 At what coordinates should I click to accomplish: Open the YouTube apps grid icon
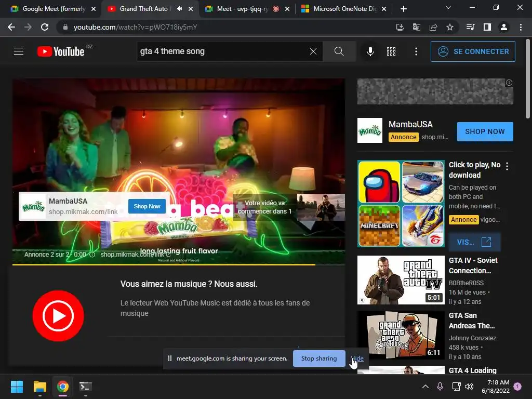click(x=391, y=51)
